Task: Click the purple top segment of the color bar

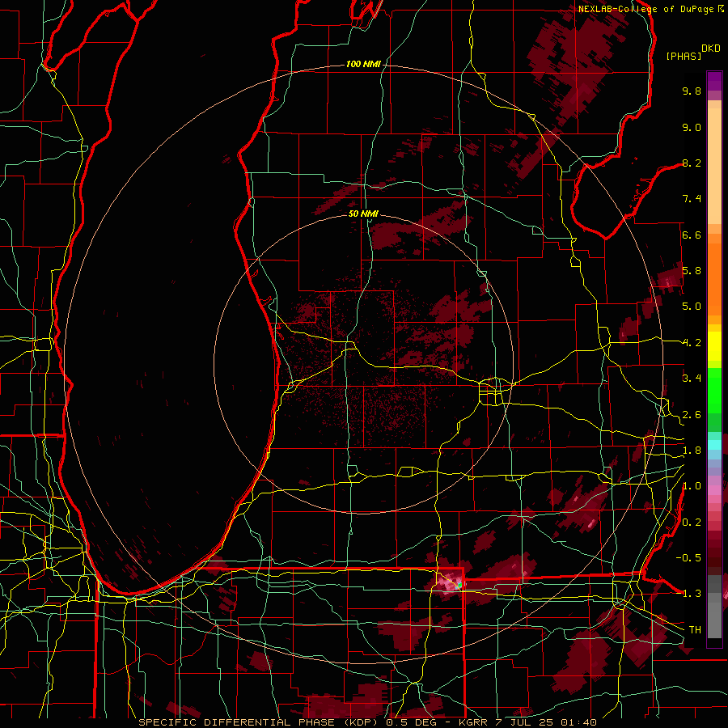Action: tap(714, 81)
